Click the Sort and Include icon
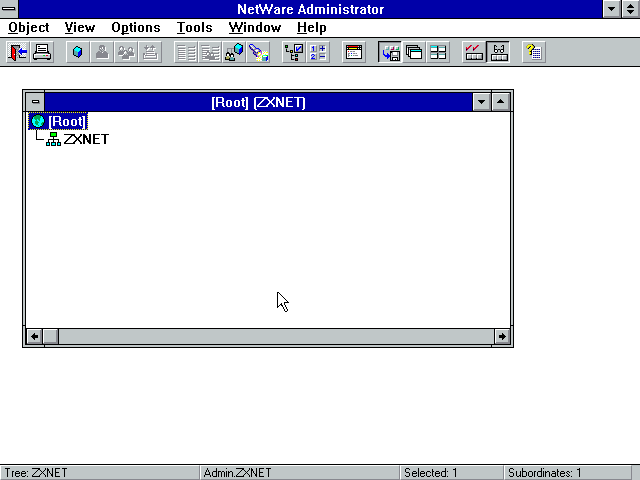640x480 pixels. 318,52
